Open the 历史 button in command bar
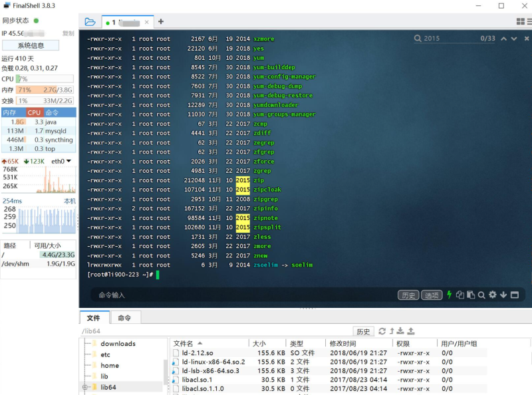Viewport: 532px width, 395px height. [408, 295]
